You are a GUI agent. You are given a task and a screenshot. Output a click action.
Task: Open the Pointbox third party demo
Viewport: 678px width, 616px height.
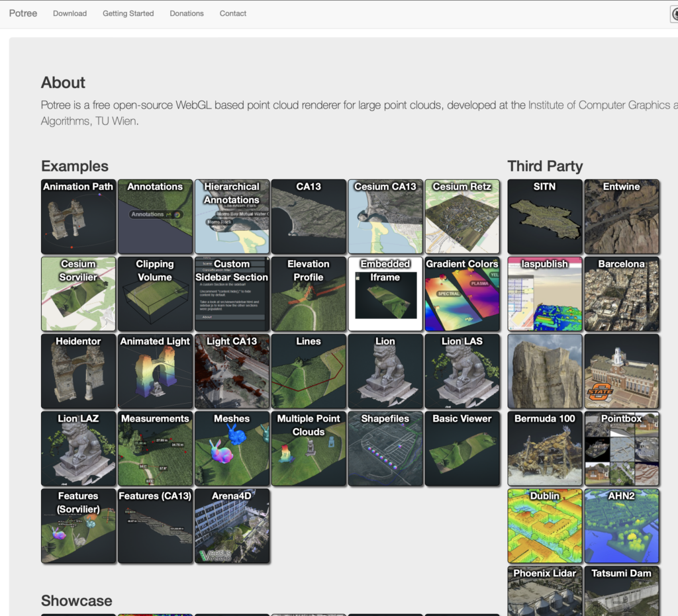[x=622, y=449]
